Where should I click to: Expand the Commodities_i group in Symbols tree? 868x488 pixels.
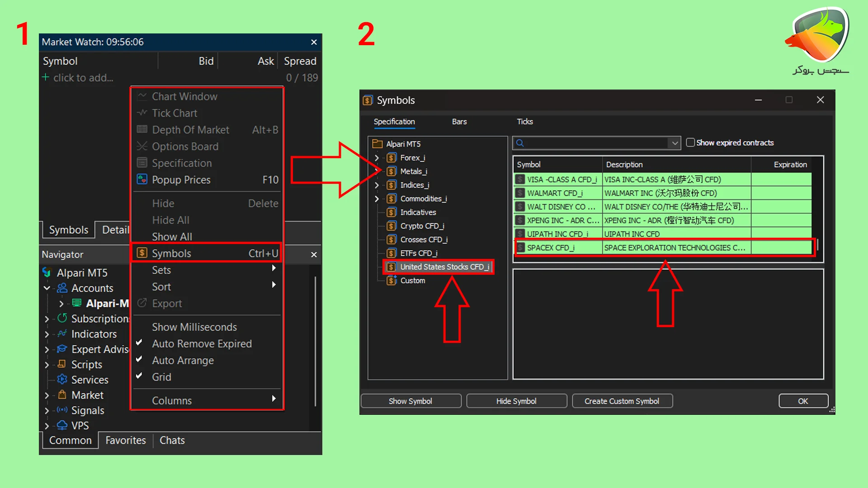377,198
